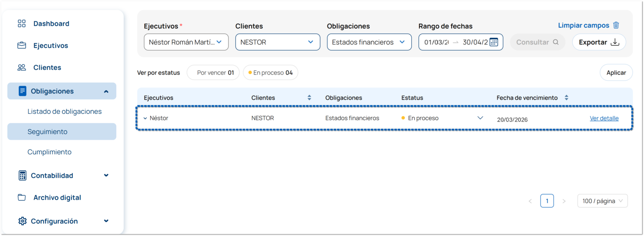This screenshot has width=644, height=236.
Task: Open the Obligaciones dropdown filter
Action: pos(369,43)
